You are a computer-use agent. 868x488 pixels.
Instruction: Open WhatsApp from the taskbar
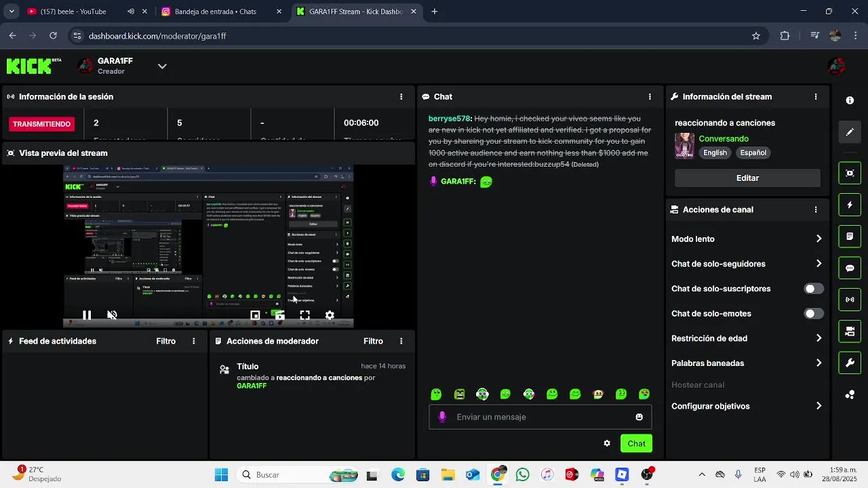click(x=522, y=475)
